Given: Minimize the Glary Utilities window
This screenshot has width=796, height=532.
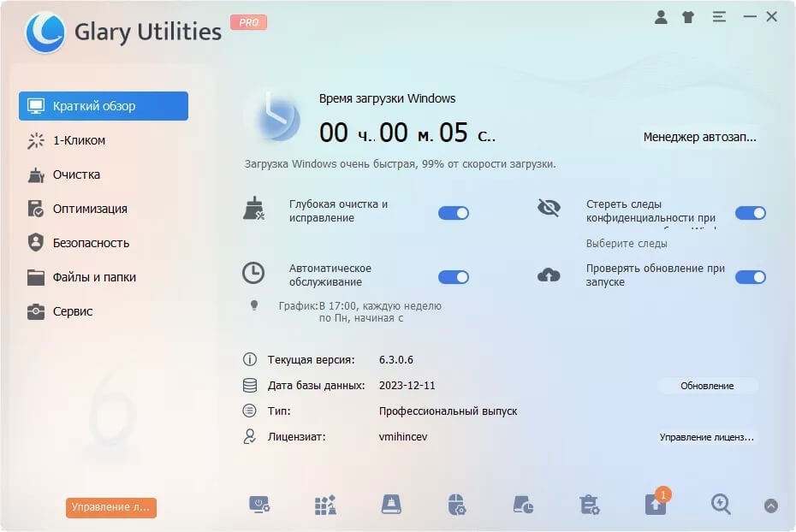Looking at the screenshot, I should click(x=750, y=17).
